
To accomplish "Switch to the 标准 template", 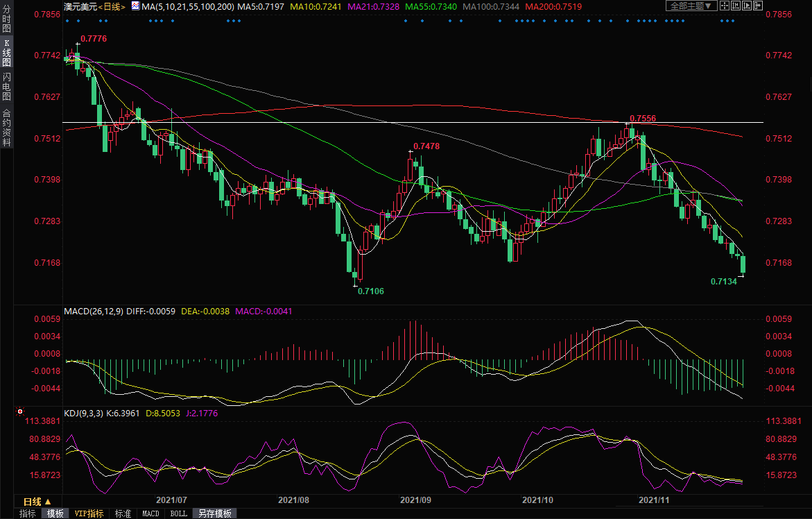I will [x=123, y=513].
